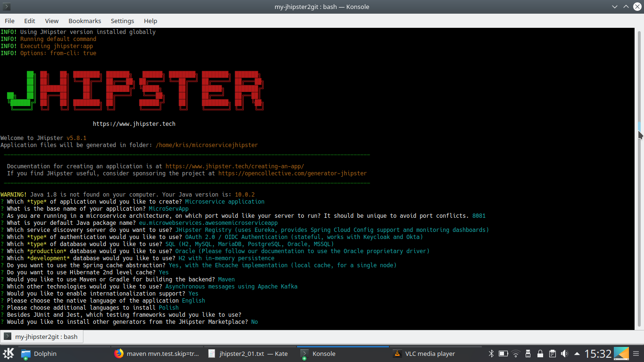Open the Wi-Fi network tray icon
644x362 pixels.
516,354
